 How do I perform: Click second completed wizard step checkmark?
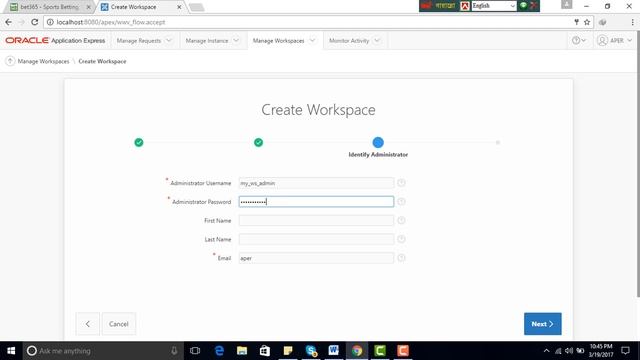pyautogui.click(x=258, y=142)
